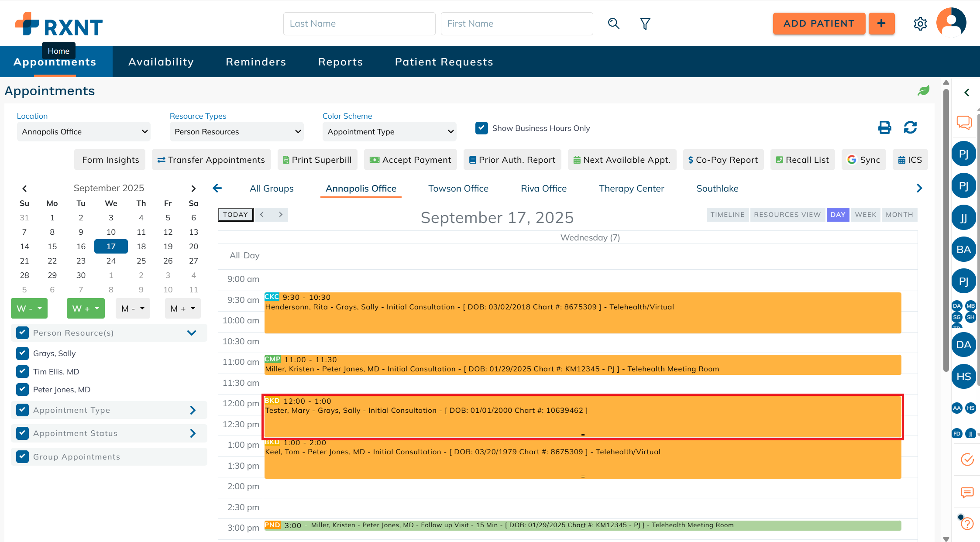Refresh the appointments calendar

click(910, 127)
